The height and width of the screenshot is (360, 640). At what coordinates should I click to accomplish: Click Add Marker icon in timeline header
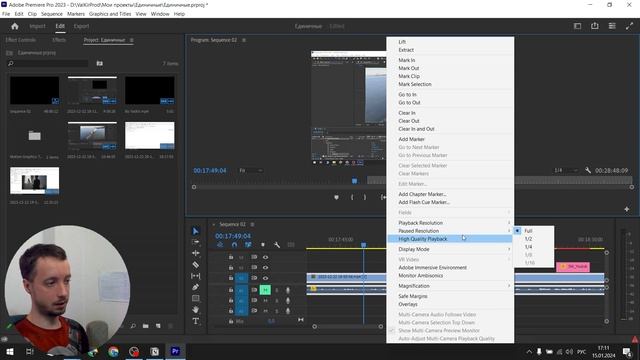click(x=263, y=245)
